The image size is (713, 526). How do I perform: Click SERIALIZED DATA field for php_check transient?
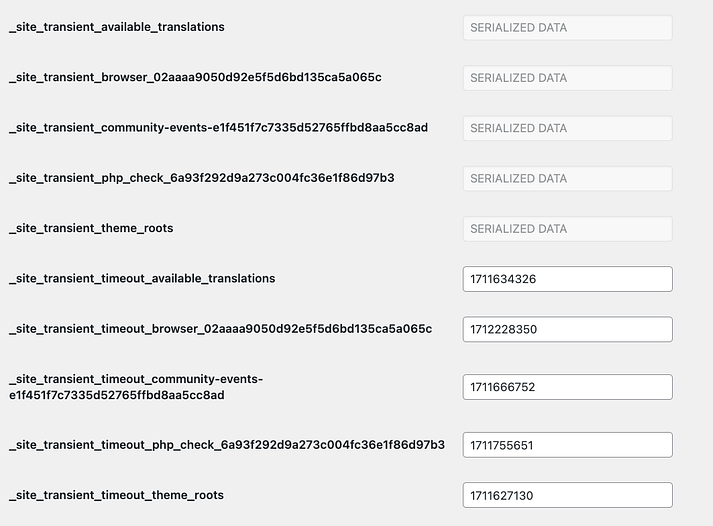pos(567,178)
